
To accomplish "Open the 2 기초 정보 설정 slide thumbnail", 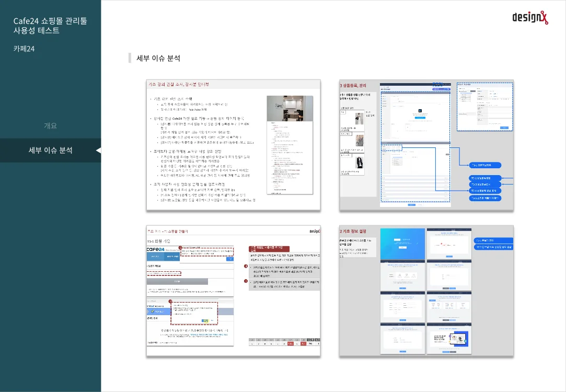I will pyautogui.click(x=426, y=291).
